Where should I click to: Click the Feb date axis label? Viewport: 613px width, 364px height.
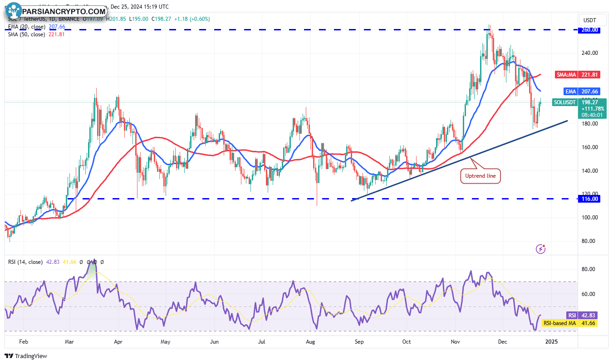25,341
